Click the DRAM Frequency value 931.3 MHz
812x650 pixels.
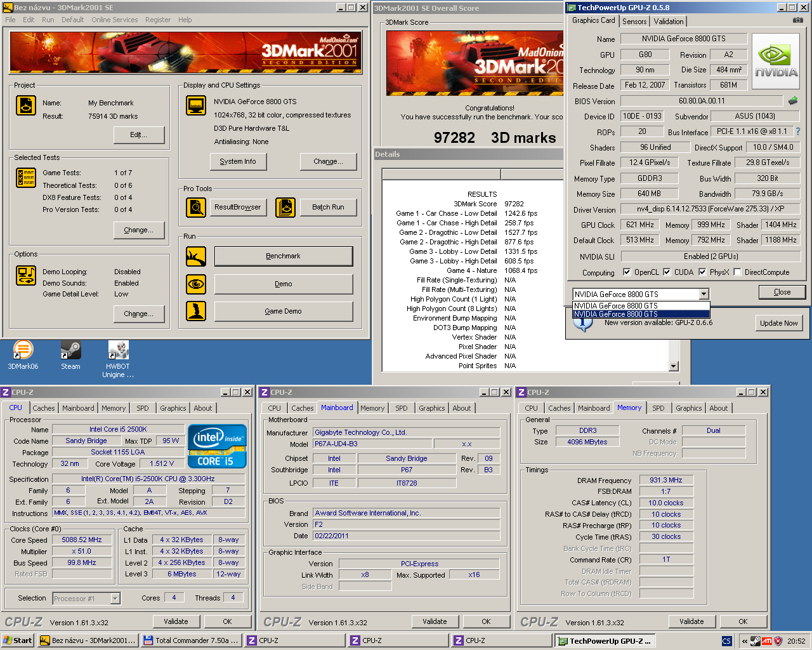666,480
